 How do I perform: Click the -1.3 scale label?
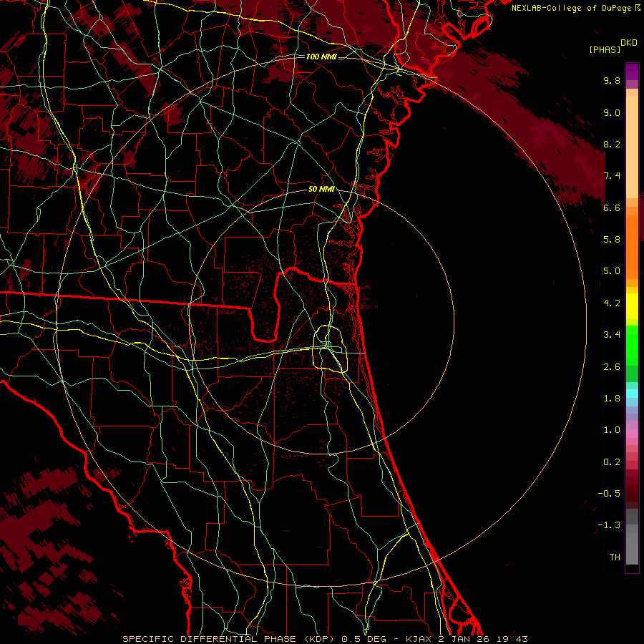(609, 525)
